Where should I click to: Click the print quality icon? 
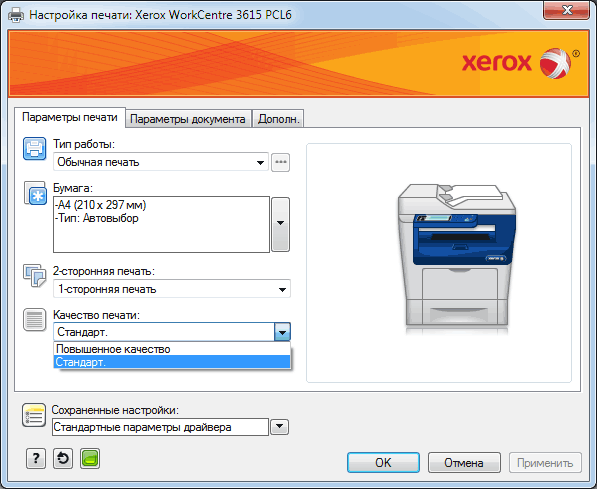tap(34, 319)
